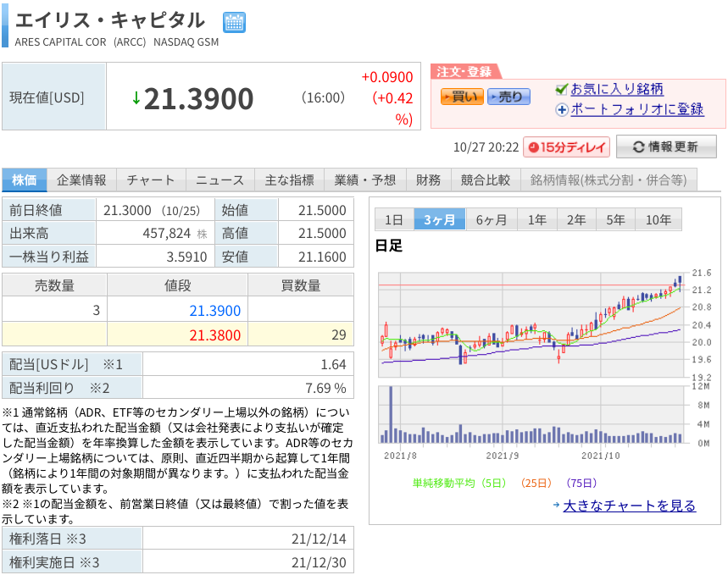Click the plus icon for portfolio registration
Screen dimensions: 728x575
(x=562, y=109)
